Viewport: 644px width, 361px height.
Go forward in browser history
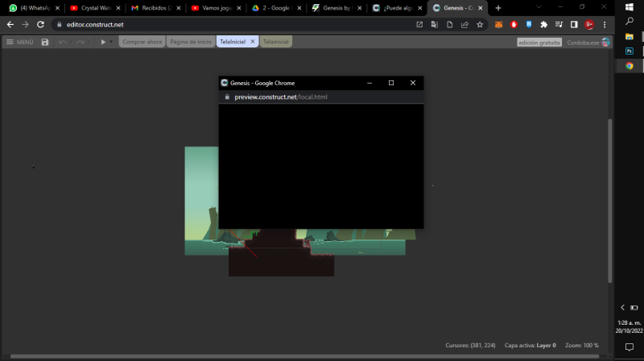click(x=26, y=25)
